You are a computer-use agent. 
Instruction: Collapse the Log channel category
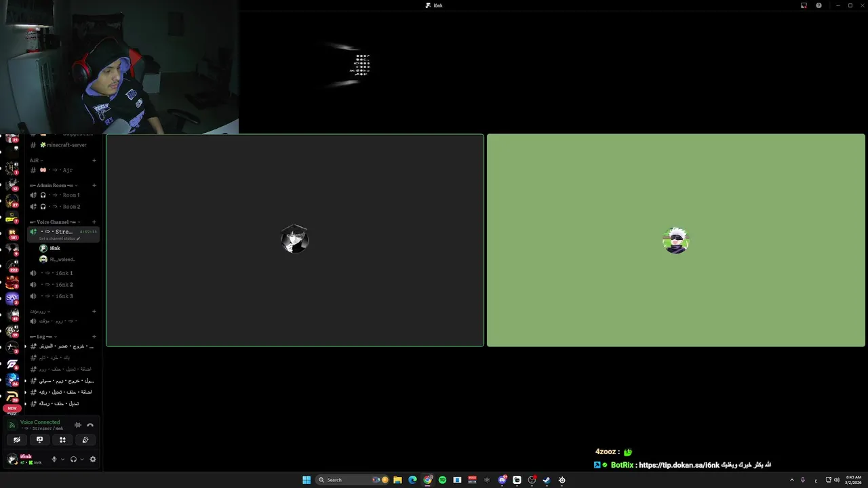pyautogui.click(x=43, y=337)
